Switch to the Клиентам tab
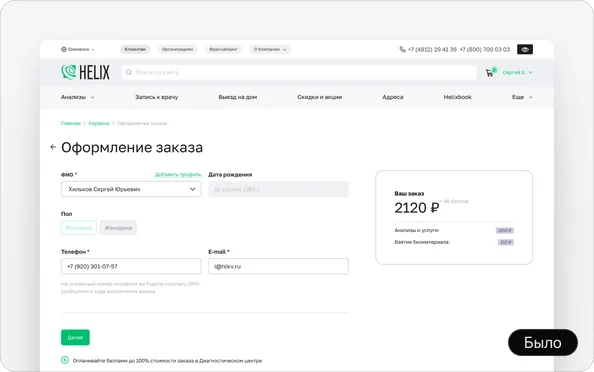This screenshot has width=594, height=372. [x=135, y=49]
